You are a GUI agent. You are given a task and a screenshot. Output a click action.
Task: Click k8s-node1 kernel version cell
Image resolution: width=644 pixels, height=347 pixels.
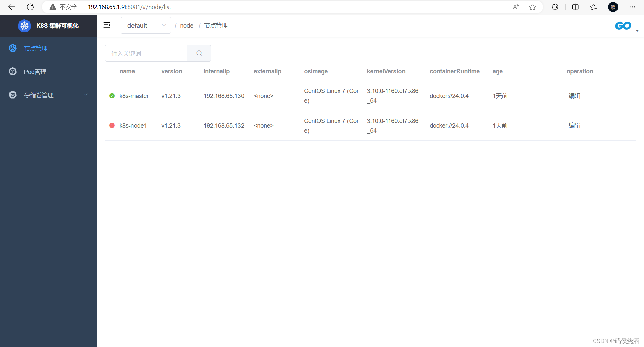pos(392,126)
